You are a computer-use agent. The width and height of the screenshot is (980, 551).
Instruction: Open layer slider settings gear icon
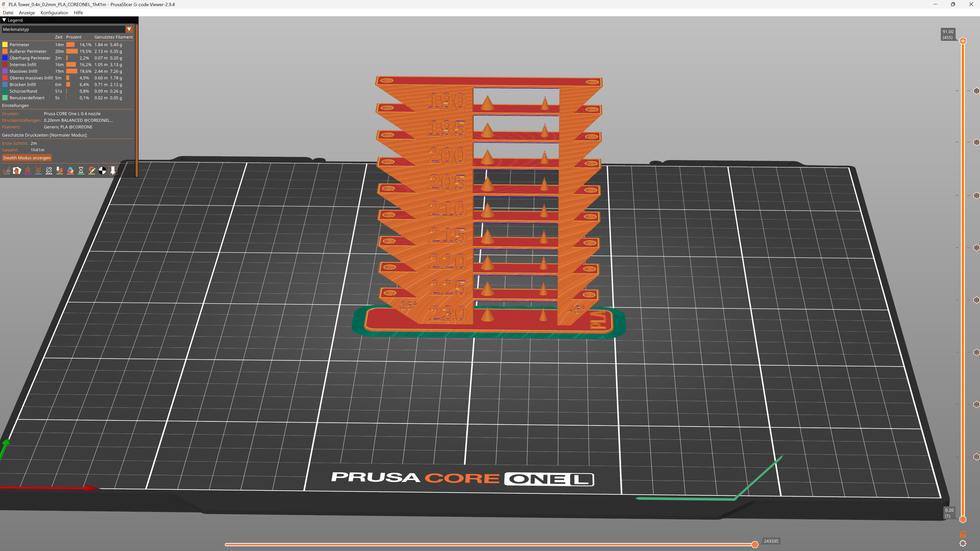(x=963, y=543)
